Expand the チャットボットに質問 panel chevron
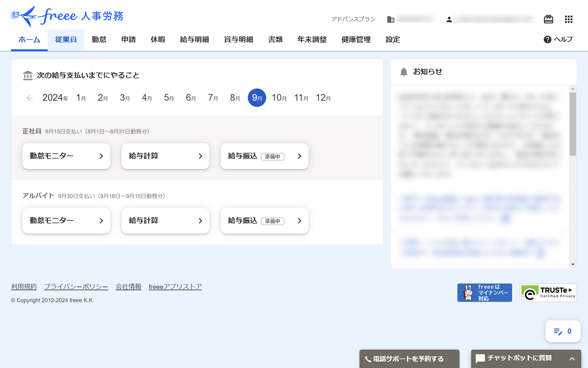Image resolution: width=588 pixels, height=368 pixels. [x=572, y=359]
